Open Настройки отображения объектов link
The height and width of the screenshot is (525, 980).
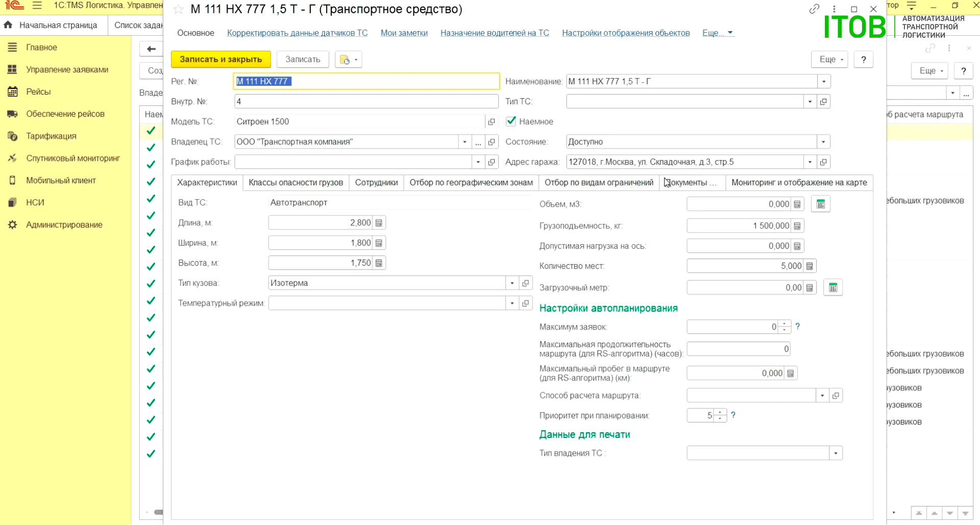[626, 33]
